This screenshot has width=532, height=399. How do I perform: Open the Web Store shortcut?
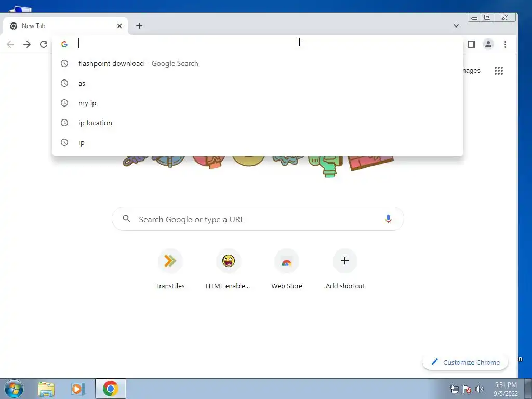click(x=287, y=270)
